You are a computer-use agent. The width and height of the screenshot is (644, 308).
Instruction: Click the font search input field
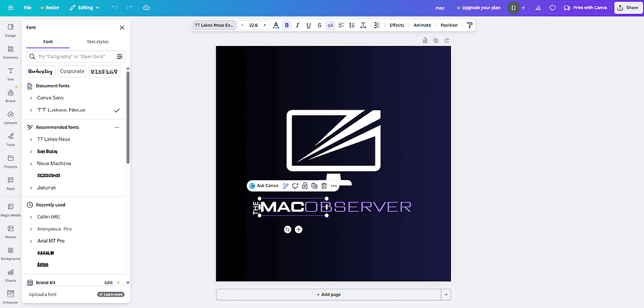(74, 56)
